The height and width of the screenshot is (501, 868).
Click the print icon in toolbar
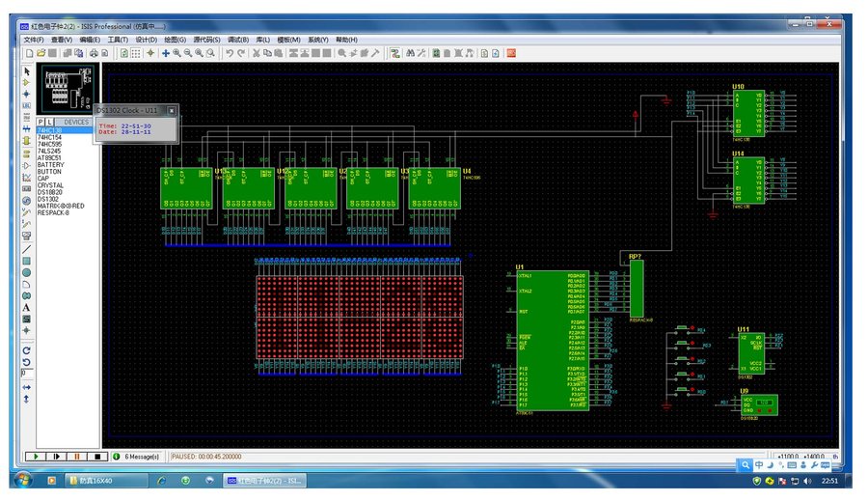click(94, 53)
